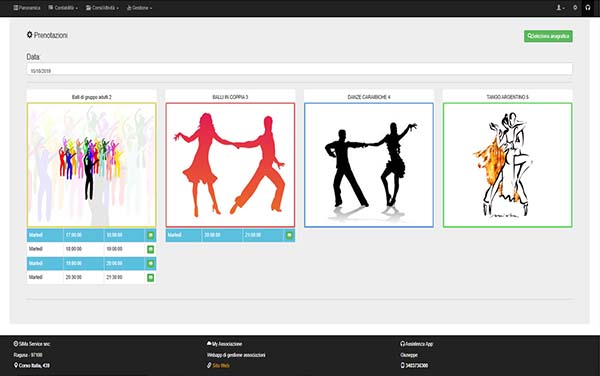
Task: Click the gear icon beside Prenotazioni heading
Action: tap(29, 35)
